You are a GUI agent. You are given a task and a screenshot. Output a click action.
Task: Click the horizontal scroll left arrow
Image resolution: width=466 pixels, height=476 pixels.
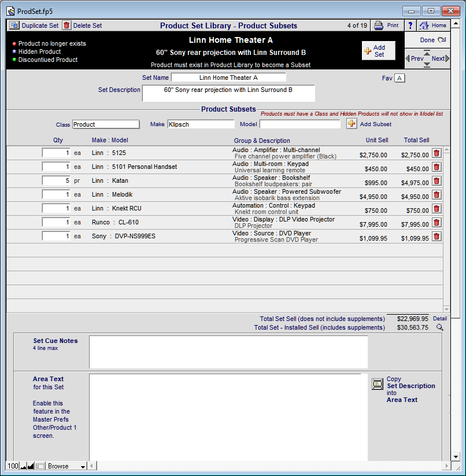92,466
